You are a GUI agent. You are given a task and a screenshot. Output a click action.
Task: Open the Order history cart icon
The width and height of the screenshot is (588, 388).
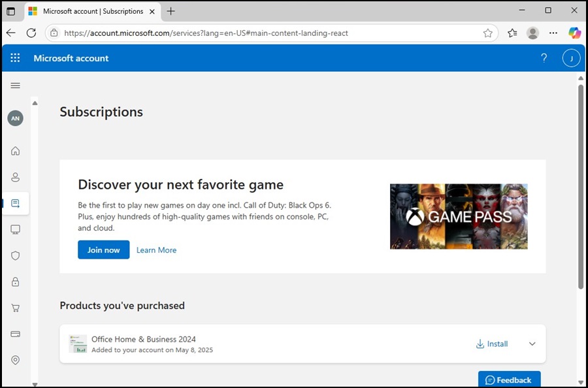(15, 308)
